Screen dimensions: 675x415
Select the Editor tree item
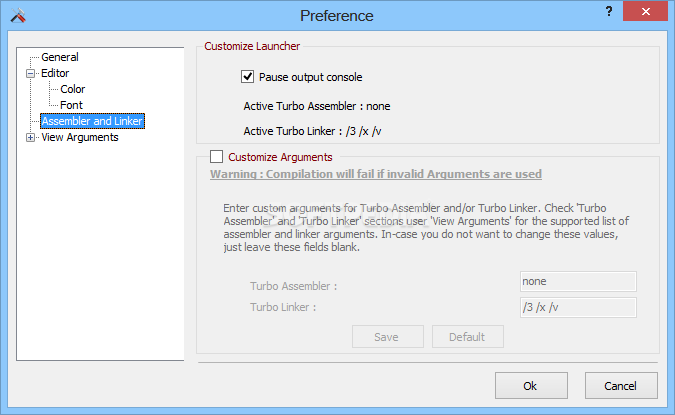coord(55,73)
